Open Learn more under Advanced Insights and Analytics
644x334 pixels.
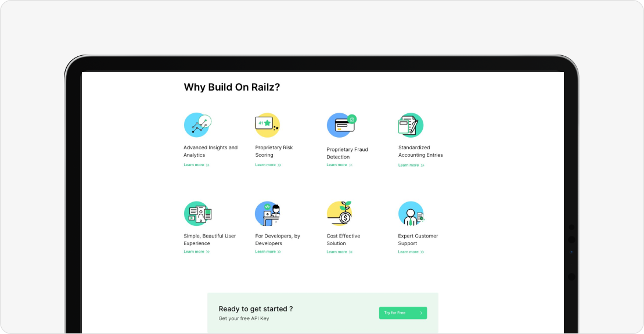[197, 165]
